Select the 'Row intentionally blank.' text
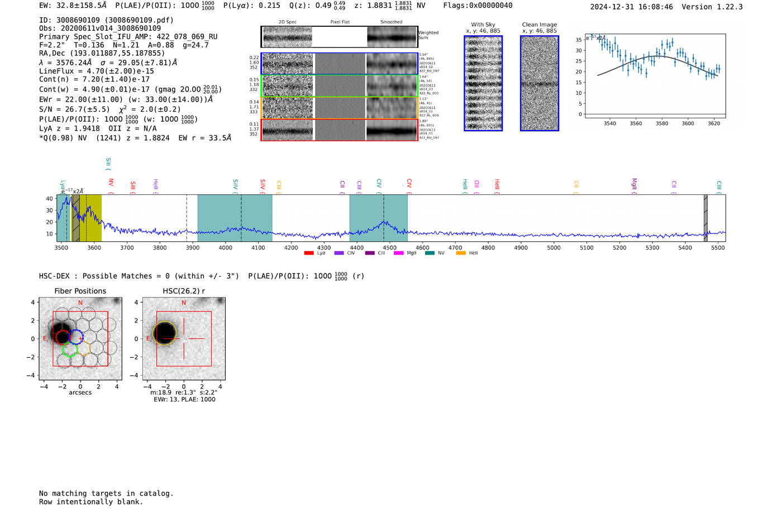The width and height of the screenshot is (782, 532). (91, 502)
